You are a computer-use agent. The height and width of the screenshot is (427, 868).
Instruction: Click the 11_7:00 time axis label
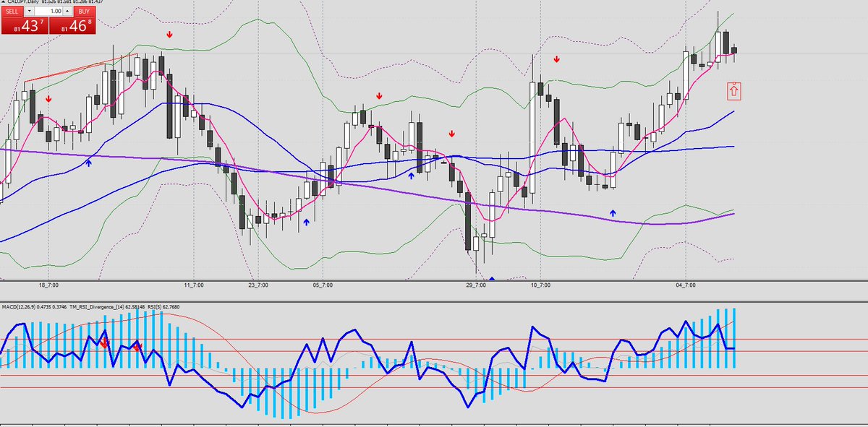pyautogui.click(x=194, y=285)
